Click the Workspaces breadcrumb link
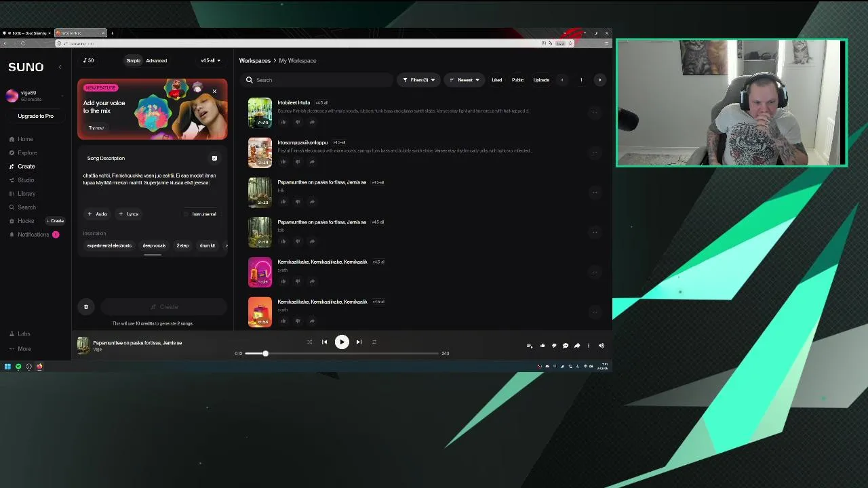This screenshot has height=488, width=868. pos(254,60)
